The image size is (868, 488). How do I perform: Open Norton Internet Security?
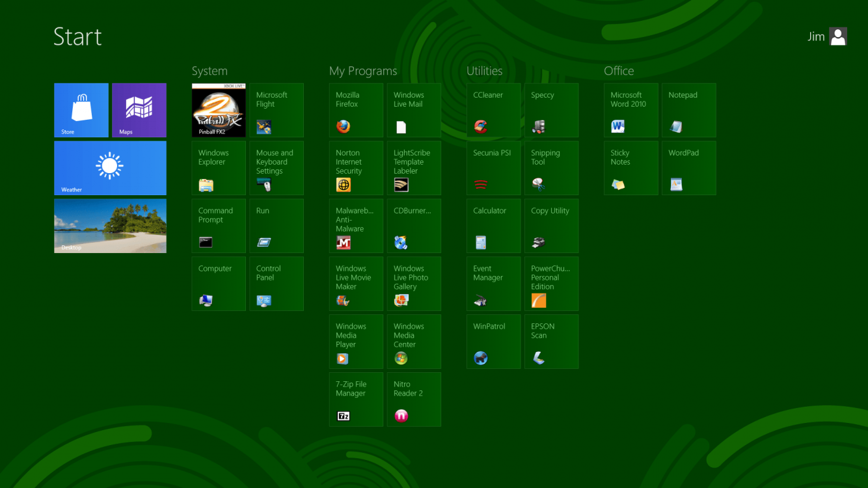point(356,168)
